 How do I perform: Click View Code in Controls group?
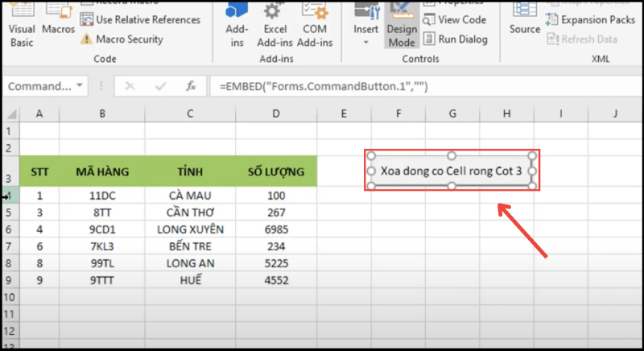[x=455, y=19]
